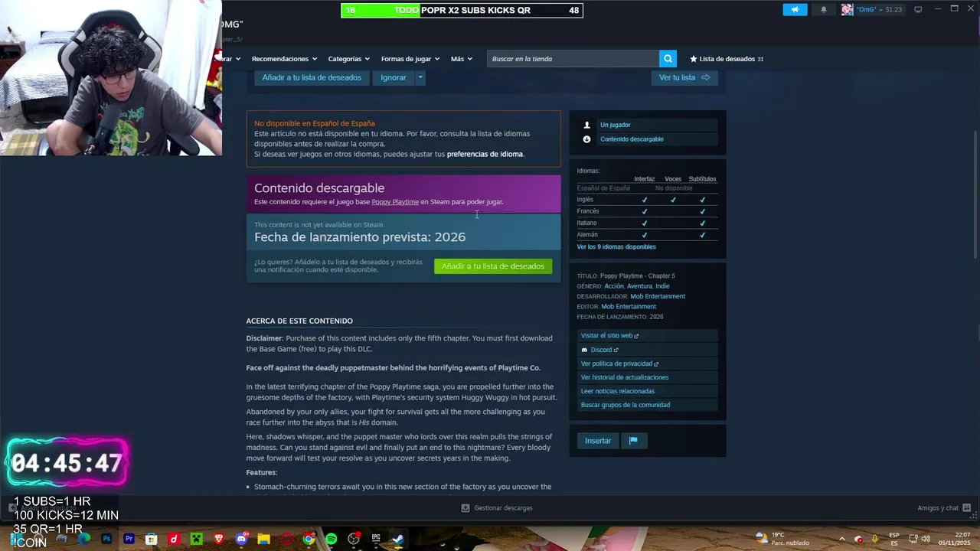980x551 pixels.
Task: Click the Steam store page scrollbar
Action: [975, 195]
